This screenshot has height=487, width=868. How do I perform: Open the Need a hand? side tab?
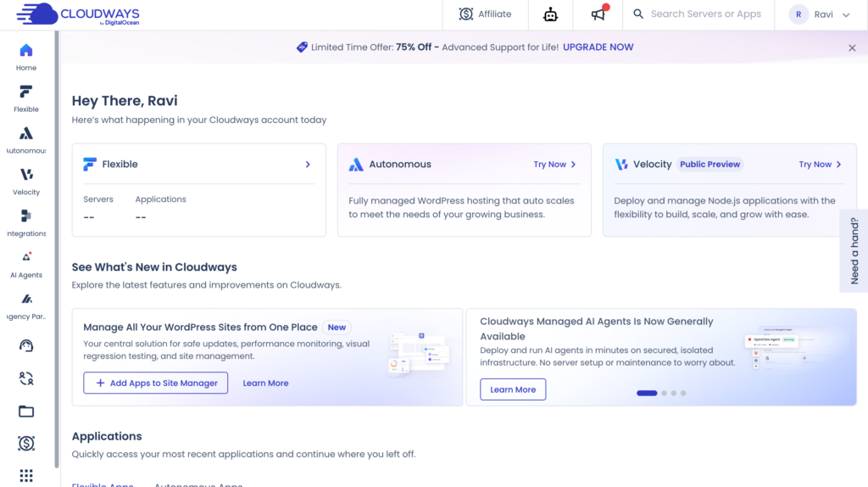pos(854,250)
